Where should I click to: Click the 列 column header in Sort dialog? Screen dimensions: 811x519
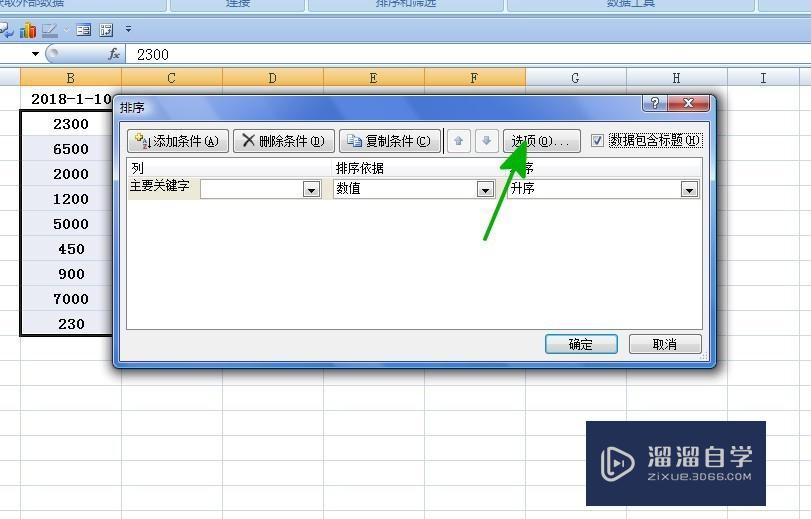[229, 168]
